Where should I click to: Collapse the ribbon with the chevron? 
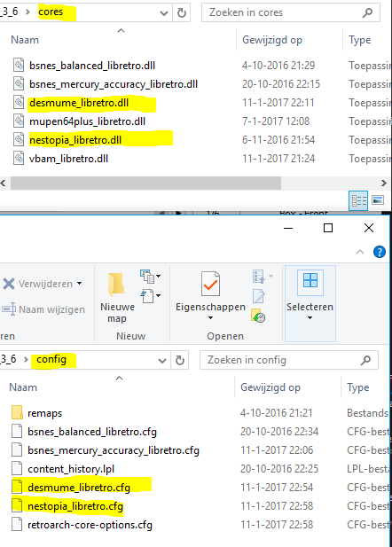click(360, 252)
